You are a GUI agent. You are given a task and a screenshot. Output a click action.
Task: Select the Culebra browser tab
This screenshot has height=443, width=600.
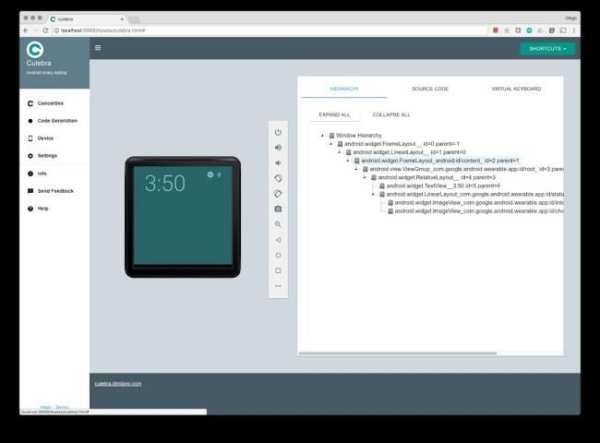(87, 19)
